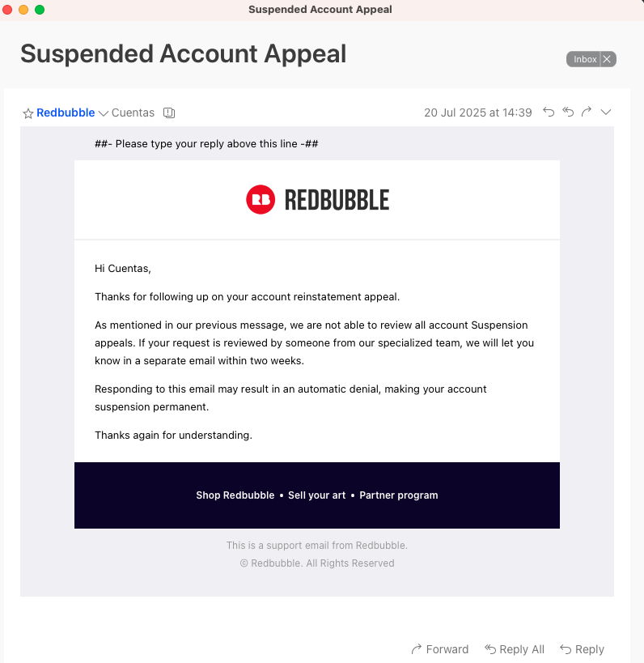Open the Shop Redbubble link
Viewport: 644px width, 663px height.
click(235, 495)
